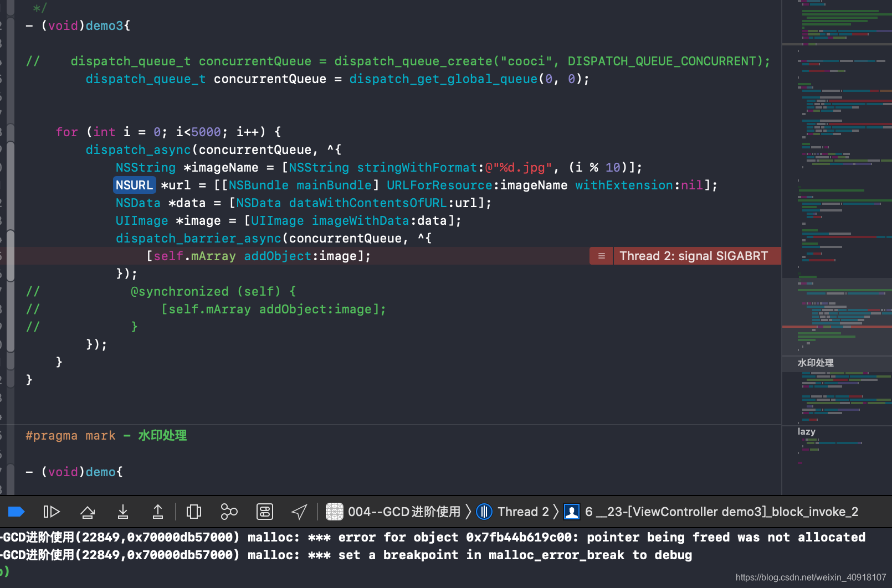Open the 004--GCD进阶使用 process breadcrumb
892x588 pixels.
coord(404,512)
